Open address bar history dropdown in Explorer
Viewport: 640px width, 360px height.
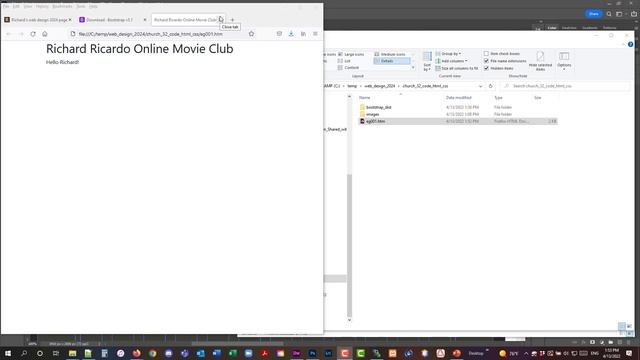pos(480,86)
